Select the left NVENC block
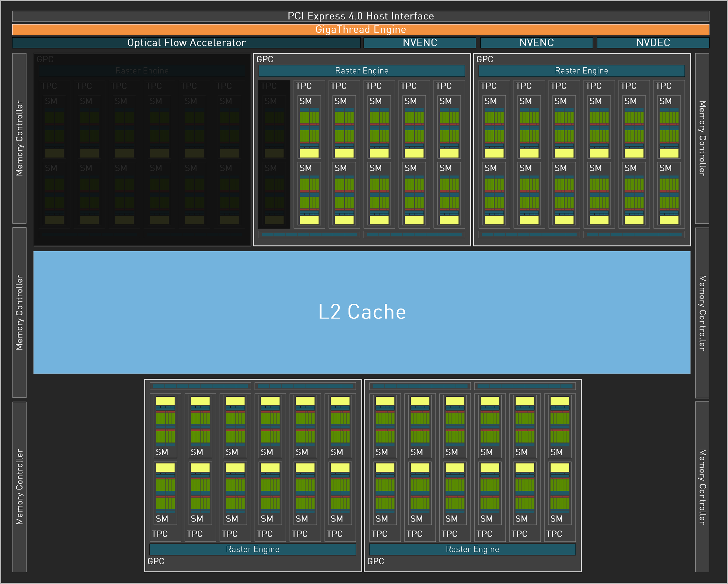This screenshot has height=584, width=728. (420, 43)
